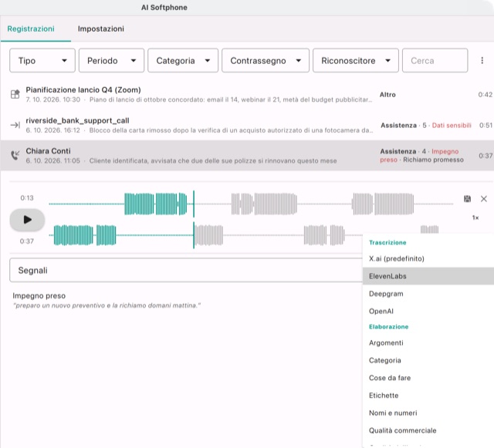
Task: Click the 0:51 duration of riverside row
Action: pos(486,126)
